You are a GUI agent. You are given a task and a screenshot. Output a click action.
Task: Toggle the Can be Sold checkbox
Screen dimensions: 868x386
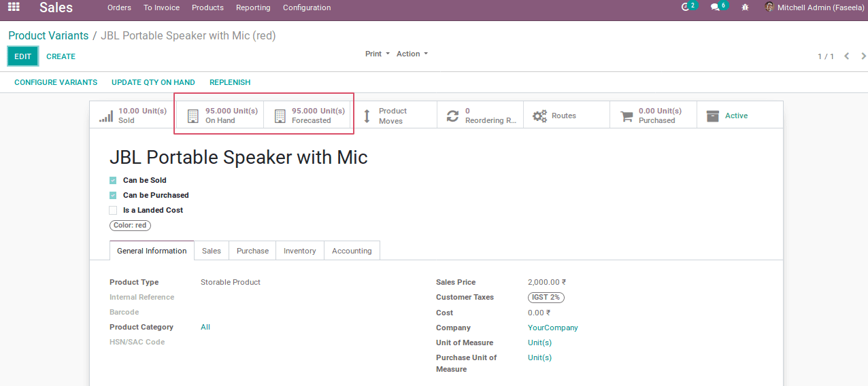[113, 180]
